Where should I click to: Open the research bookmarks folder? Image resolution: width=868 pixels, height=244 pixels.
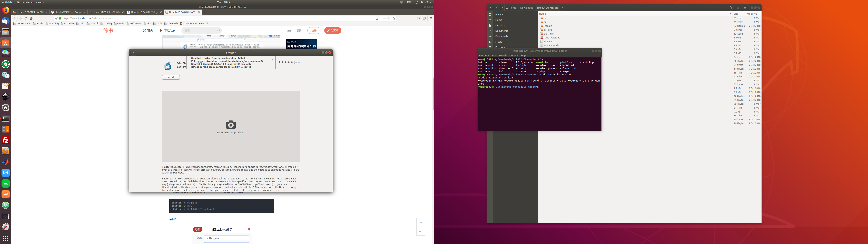point(171,24)
